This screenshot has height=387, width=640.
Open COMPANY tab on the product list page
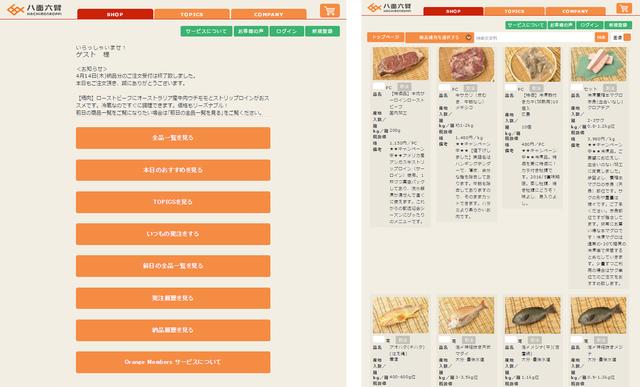click(x=575, y=11)
